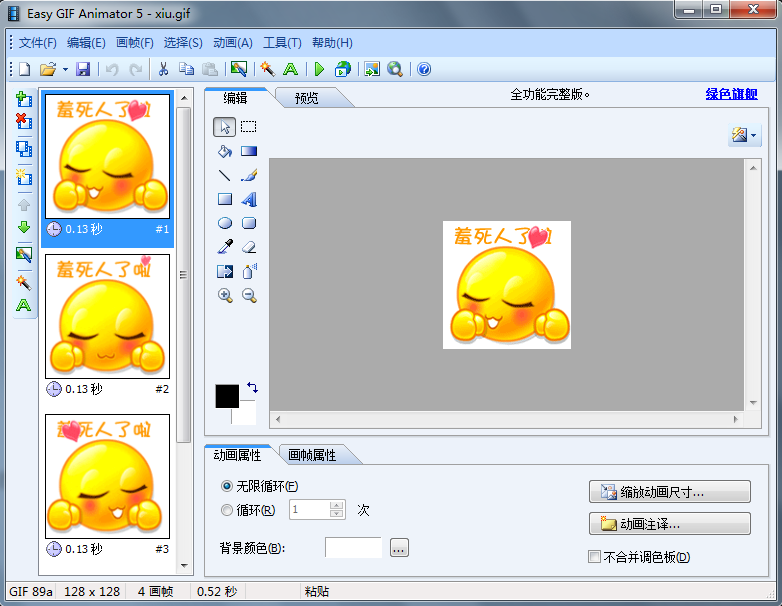
Task: Select the rectangular marquee selection tool
Action: click(x=249, y=127)
